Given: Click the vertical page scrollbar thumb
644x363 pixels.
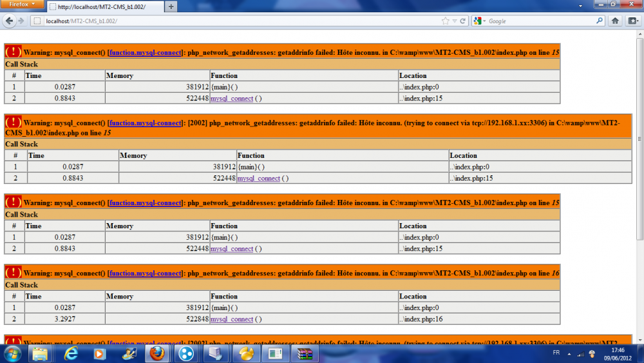Looking at the screenshot, I should pyautogui.click(x=640, y=139).
